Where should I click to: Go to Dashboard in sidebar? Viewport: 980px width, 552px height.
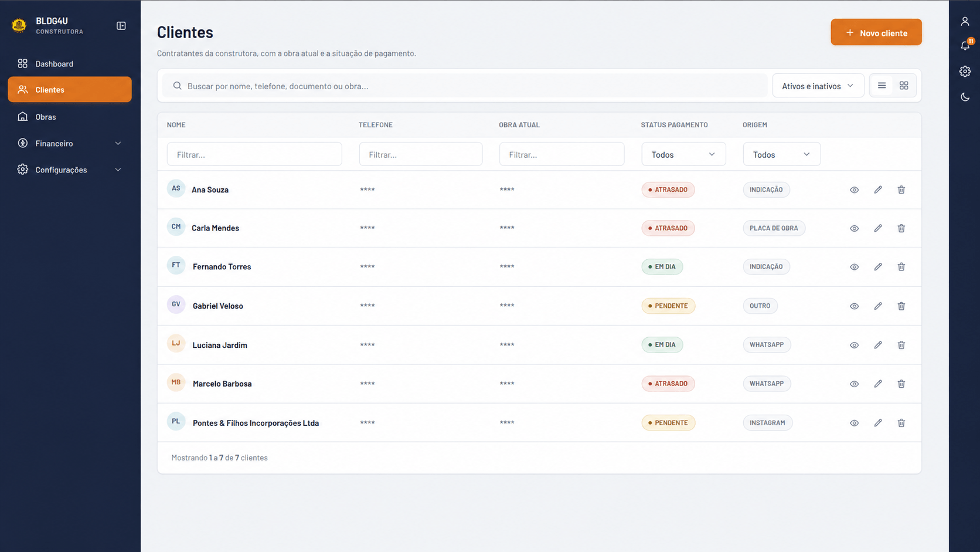[x=70, y=63]
